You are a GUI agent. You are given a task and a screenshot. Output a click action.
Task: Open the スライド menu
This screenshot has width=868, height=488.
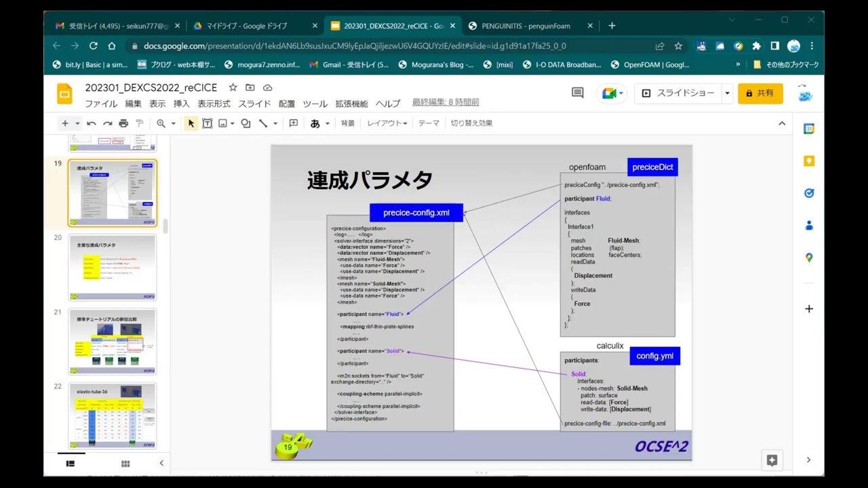point(254,104)
